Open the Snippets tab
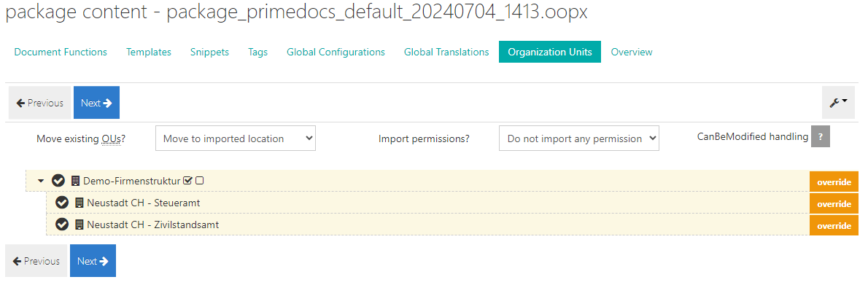This screenshot has width=868, height=285. tap(210, 52)
